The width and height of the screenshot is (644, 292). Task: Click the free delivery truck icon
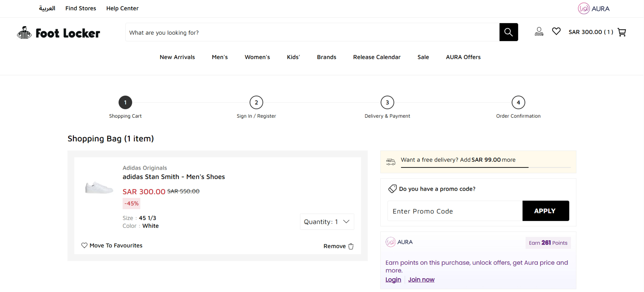pos(390,162)
